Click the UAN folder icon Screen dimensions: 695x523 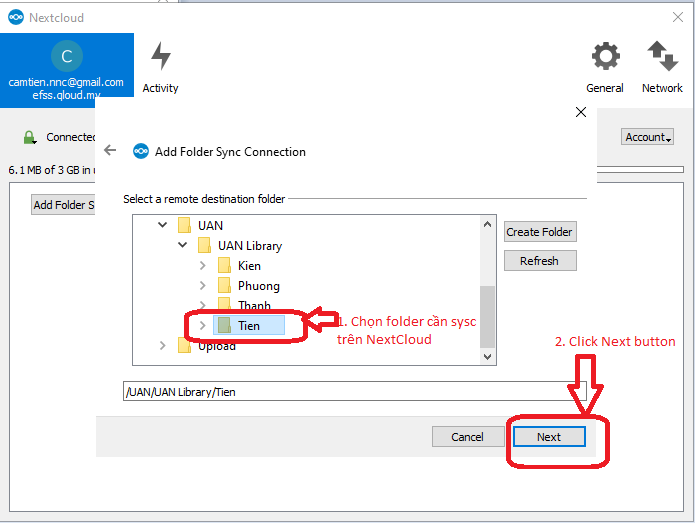click(184, 225)
